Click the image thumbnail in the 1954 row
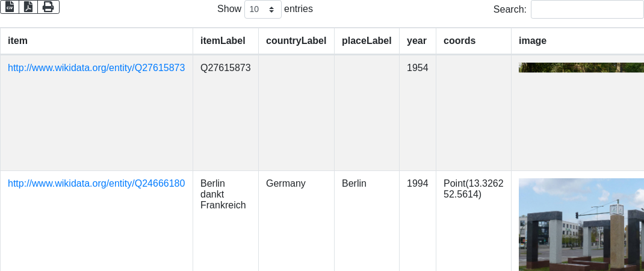The image size is (644, 271). [x=581, y=67]
